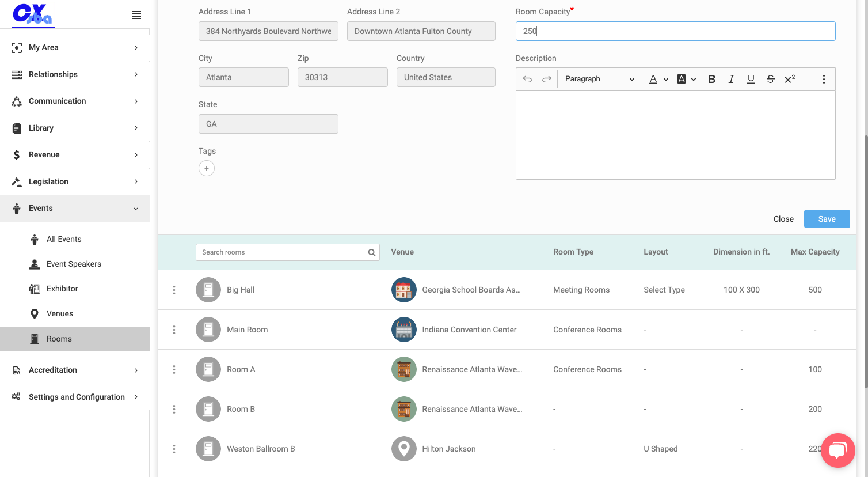
Task: Apply bold formatting in description toolbar
Action: [711, 79]
